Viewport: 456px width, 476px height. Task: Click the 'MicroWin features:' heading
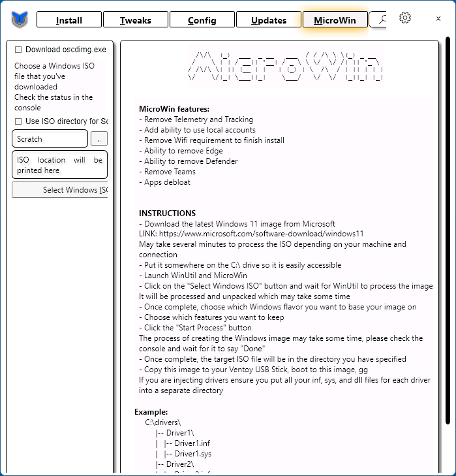pyautogui.click(x=174, y=109)
